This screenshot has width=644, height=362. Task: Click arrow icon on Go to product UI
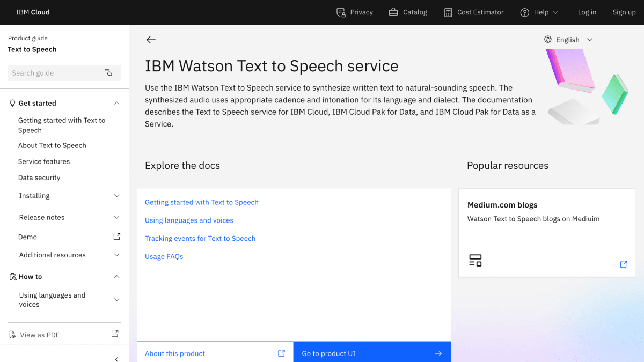(438, 353)
